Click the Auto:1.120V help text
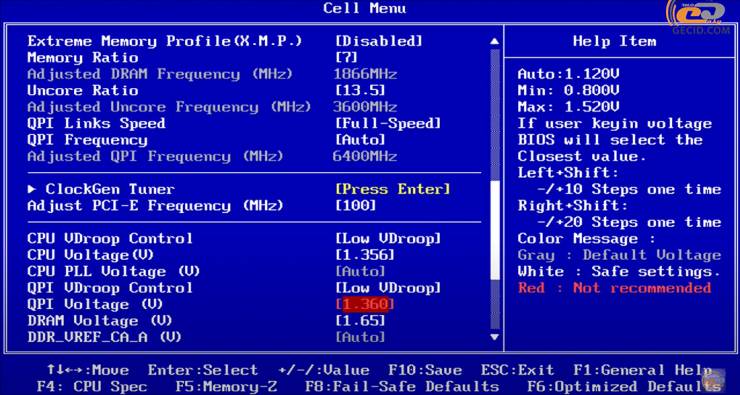Image resolution: width=740 pixels, height=395 pixels. pyautogui.click(x=569, y=74)
